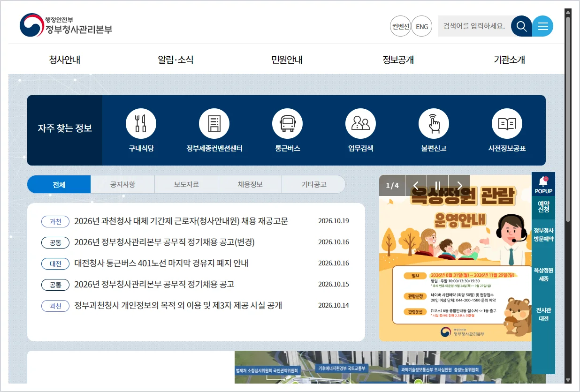Open 정부세종컨벤션센터 building icon

[x=214, y=124]
